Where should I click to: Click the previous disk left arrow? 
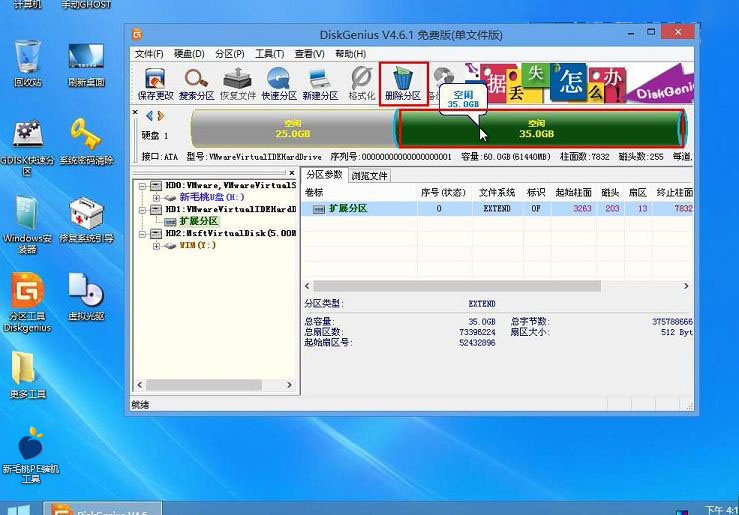[x=149, y=115]
